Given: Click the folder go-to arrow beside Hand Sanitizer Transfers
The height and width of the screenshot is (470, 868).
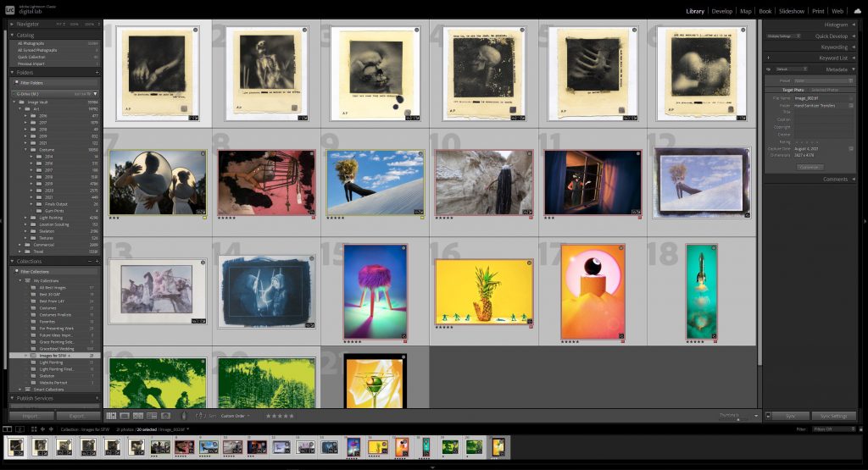Looking at the screenshot, I should point(851,105).
